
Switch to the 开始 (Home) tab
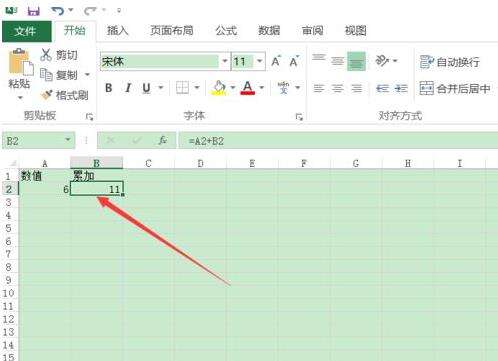75,31
